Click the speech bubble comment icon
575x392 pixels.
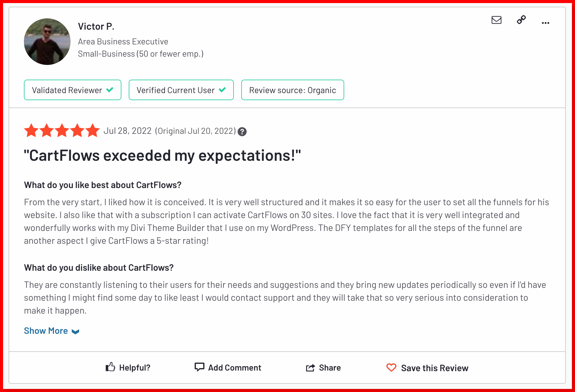tap(199, 367)
